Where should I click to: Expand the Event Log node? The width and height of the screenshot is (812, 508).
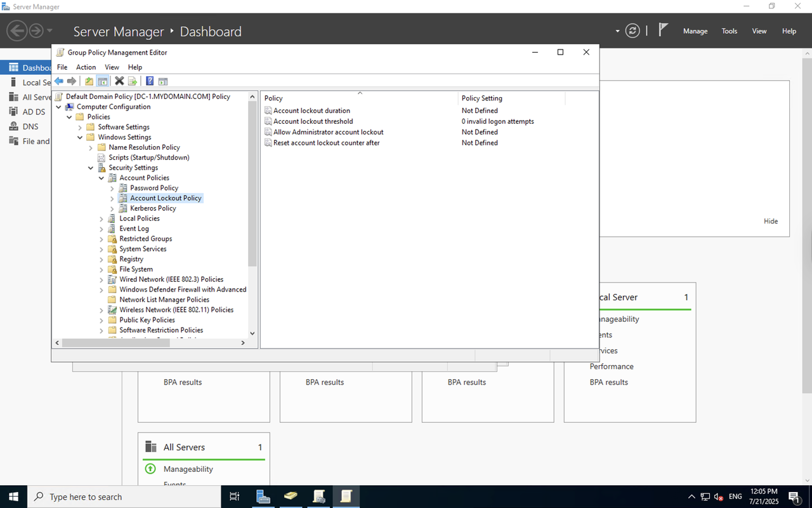click(101, 229)
